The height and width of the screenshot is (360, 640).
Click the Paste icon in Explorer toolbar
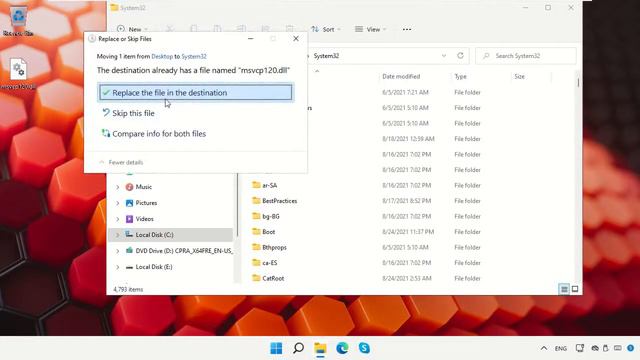click(x=217, y=29)
